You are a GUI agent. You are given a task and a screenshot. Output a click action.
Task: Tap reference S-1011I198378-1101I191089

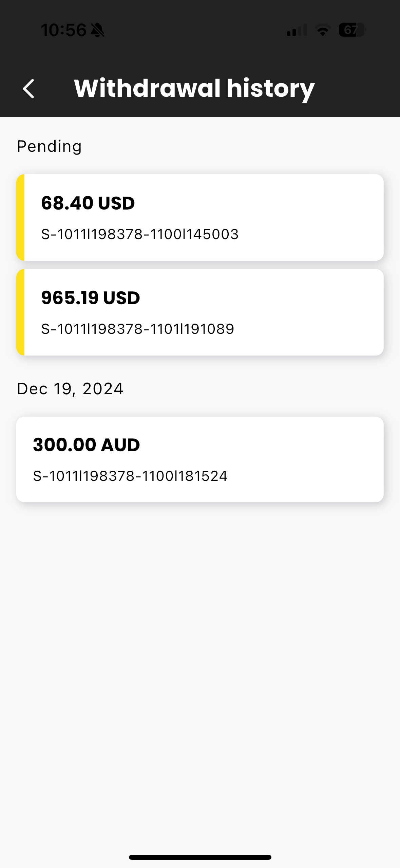(x=137, y=329)
